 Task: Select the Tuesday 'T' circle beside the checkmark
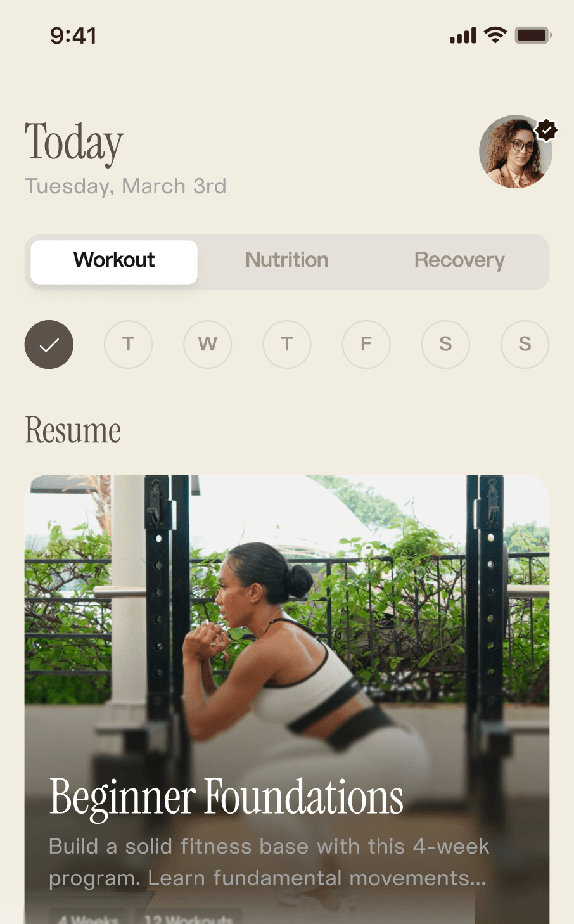click(x=128, y=344)
